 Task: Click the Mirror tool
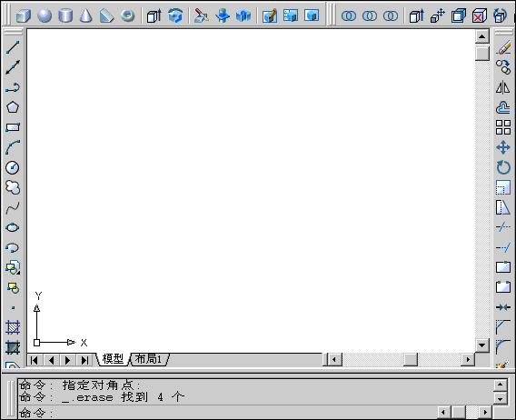click(503, 87)
